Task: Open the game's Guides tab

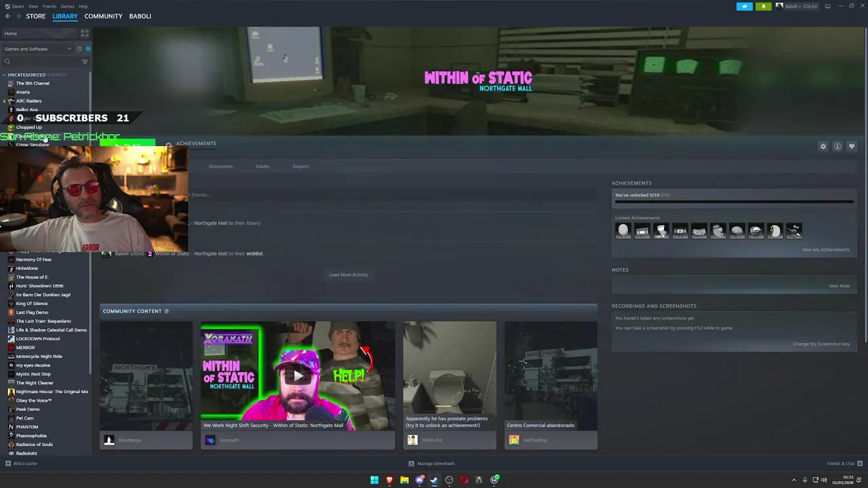Action: (262, 166)
